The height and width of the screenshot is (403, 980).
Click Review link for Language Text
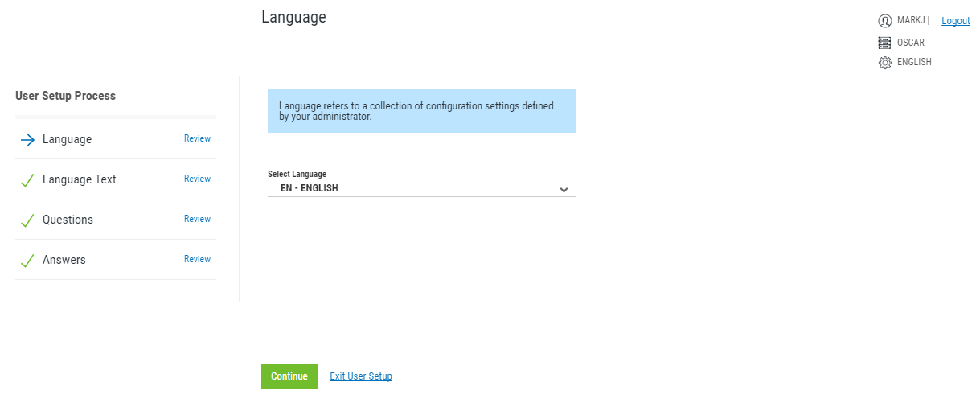(197, 179)
